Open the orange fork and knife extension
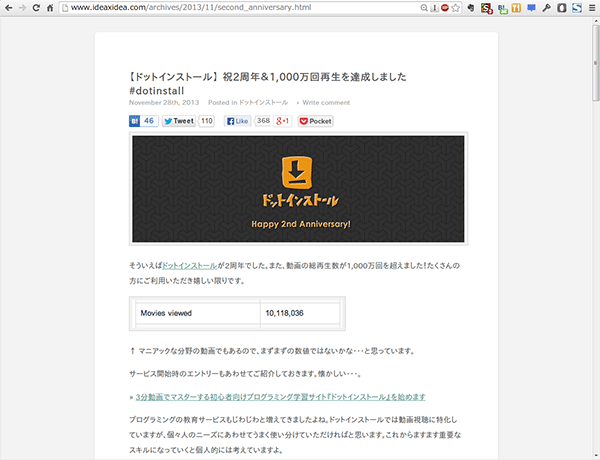The image size is (600, 460). pyautogui.click(x=516, y=8)
